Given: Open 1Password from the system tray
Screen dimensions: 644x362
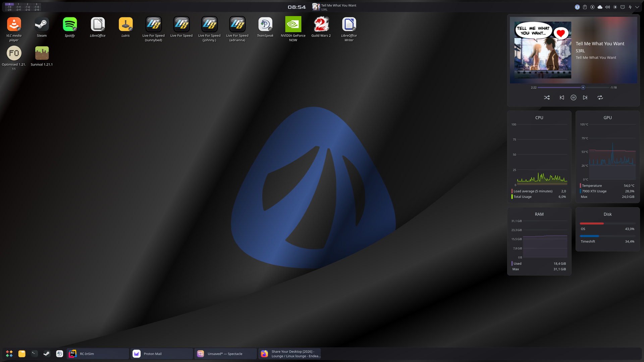Looking at the screenshot, I should tap(577, 7).
